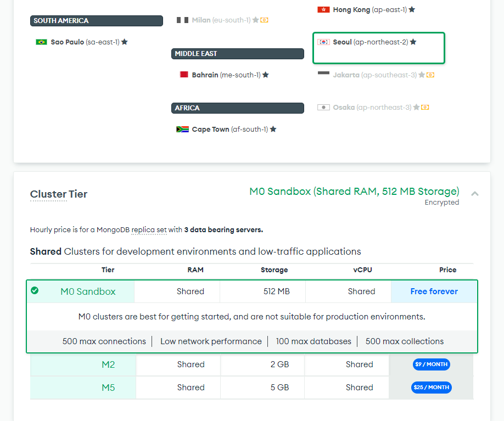Click the RAM column header
The image size is (504, 421).
pos(195,270)
